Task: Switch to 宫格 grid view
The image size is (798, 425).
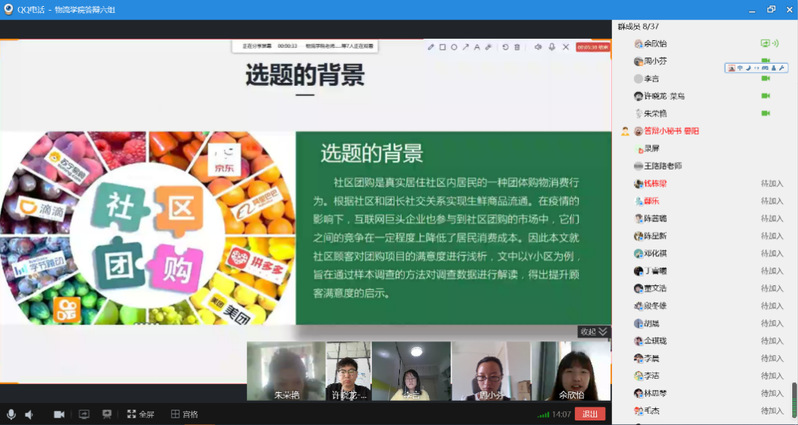Action: [x=184, y=414]
